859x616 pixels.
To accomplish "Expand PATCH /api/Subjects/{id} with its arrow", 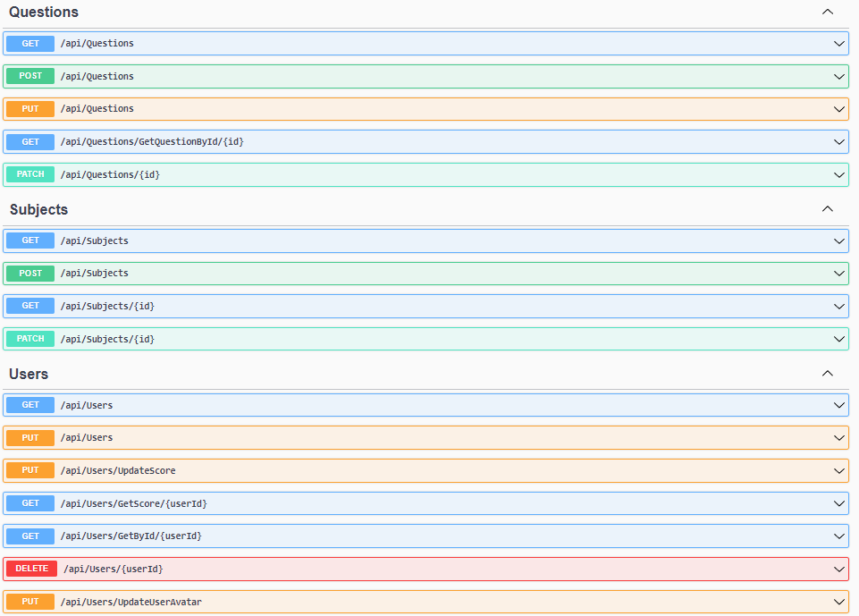I will [838, 339].
